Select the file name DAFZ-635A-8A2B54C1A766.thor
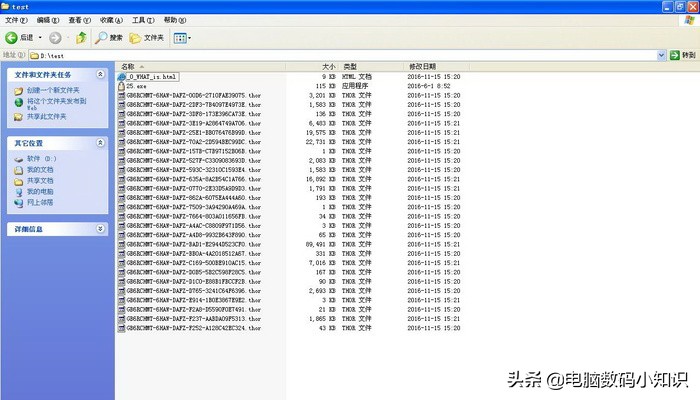This screenshot has height=400, width=700. tap(193, 179)
